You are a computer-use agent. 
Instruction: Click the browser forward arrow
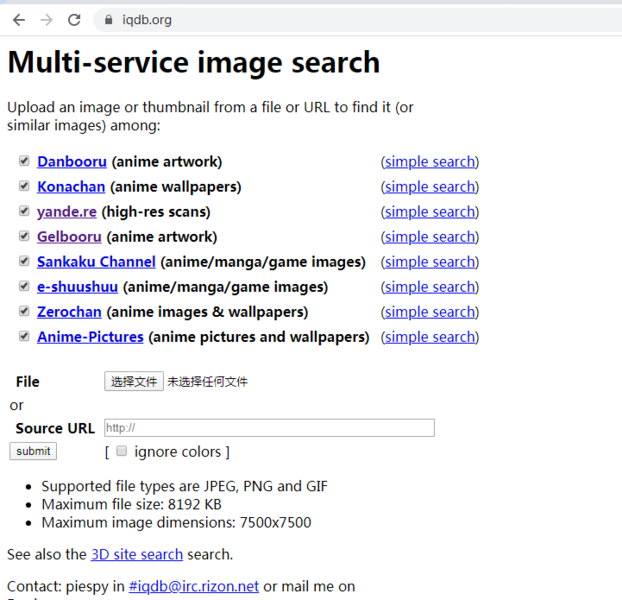[47, 19]
